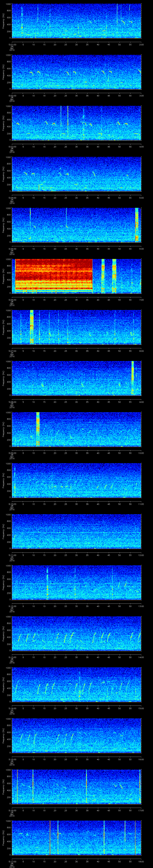This screenshot has width=153, height=868.
Task: Click the 5:16:00 time axis label
Action: [12, 810]
